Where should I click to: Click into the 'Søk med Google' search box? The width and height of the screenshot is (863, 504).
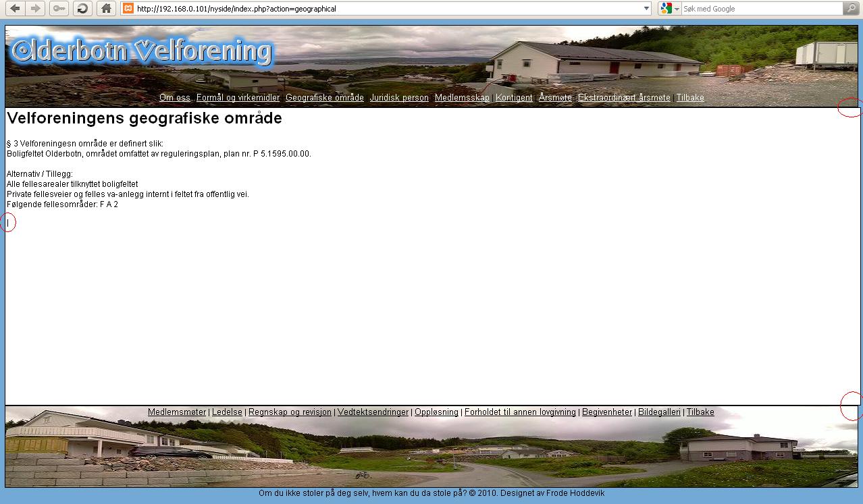[x=762, y=9]
